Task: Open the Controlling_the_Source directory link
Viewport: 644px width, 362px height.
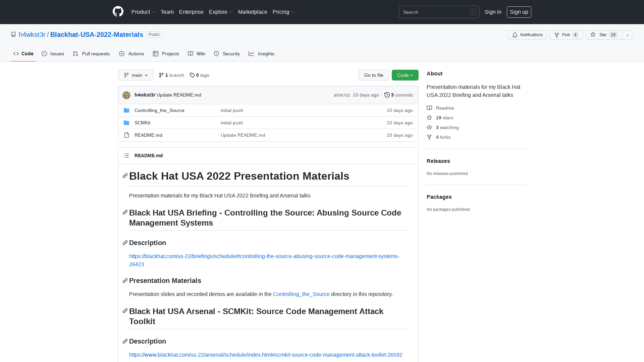Action: 159,110
